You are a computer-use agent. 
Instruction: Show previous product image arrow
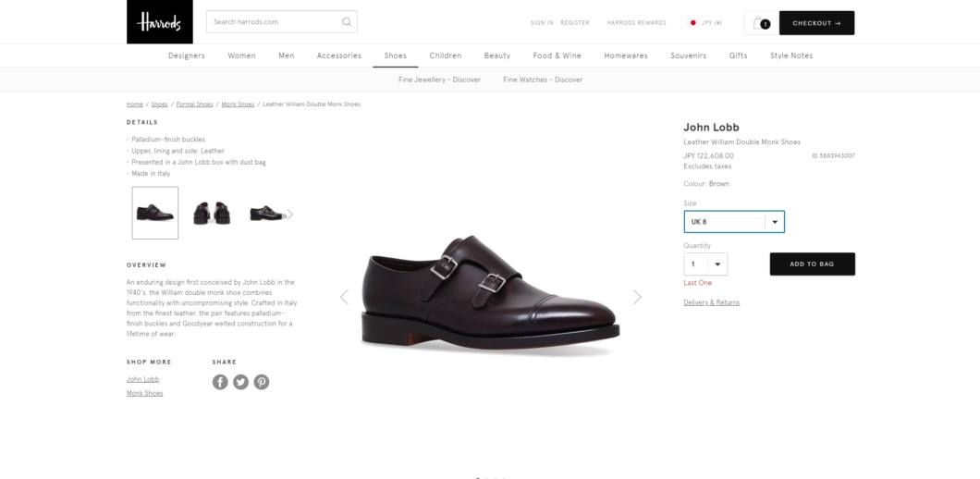[x=344, y=297]
